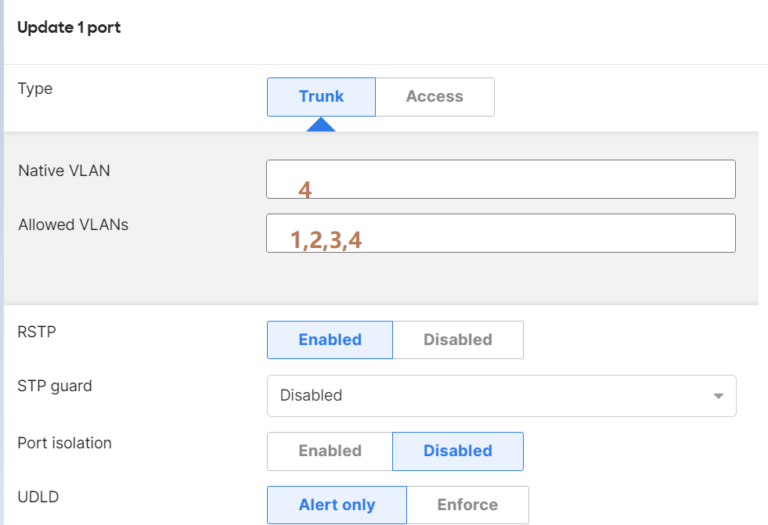Screen dimensions: 768x525
Task: Click the STP guard dropdown caret arrow
Action: (x=718, y=396)
